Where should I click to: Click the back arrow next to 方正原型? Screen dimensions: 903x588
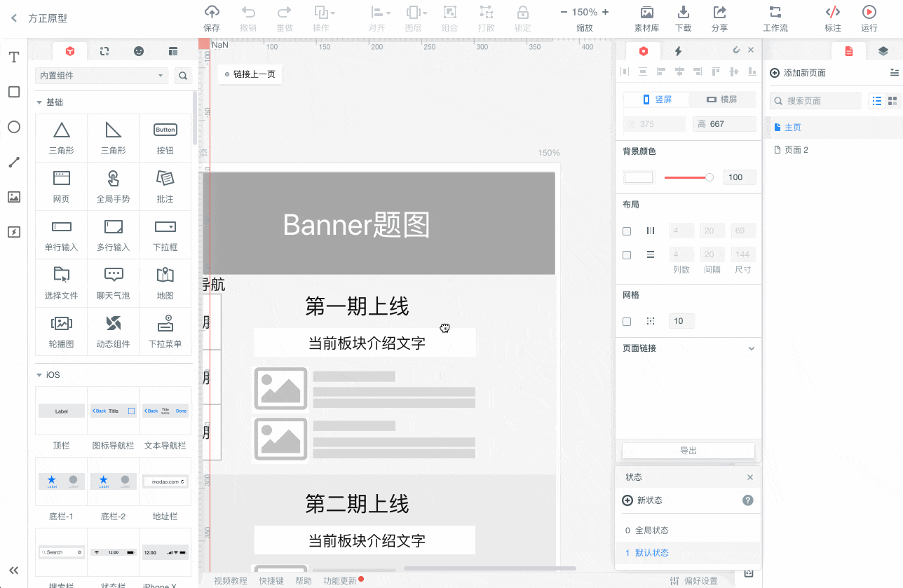coord(14,19)
